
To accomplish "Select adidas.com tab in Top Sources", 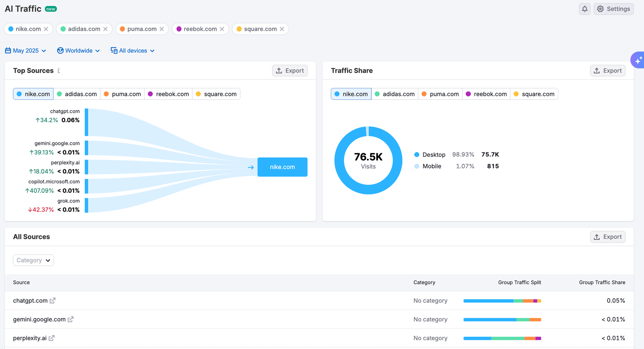I will click(x=77, y=94).
